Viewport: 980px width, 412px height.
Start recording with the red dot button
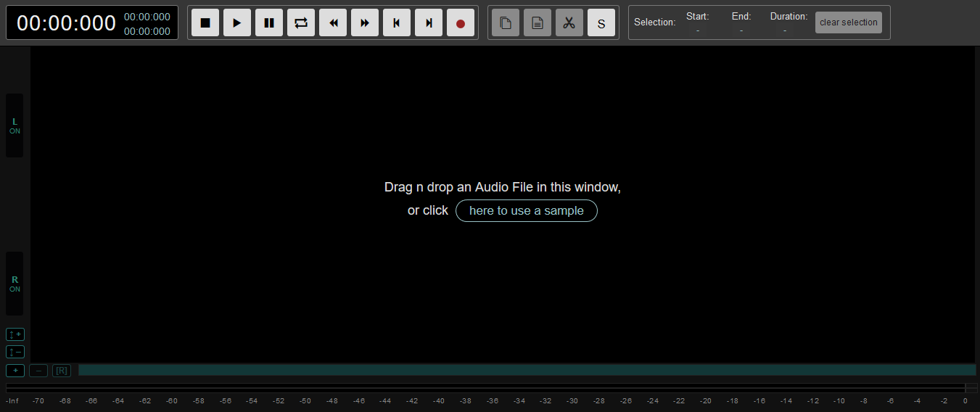click(x=461, y=23)
